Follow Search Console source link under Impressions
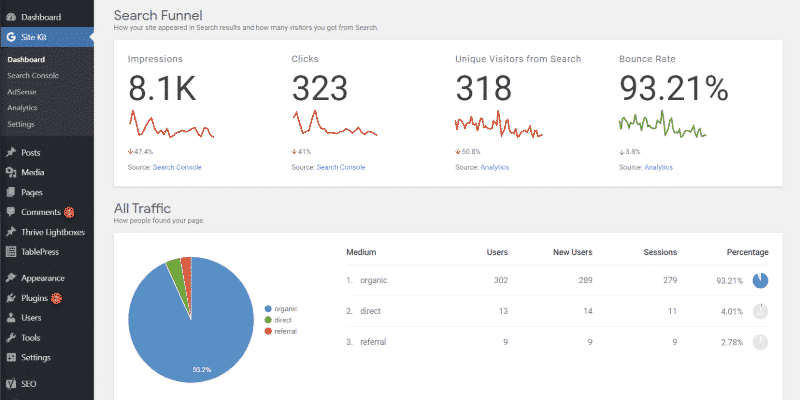 pos(177,167)
